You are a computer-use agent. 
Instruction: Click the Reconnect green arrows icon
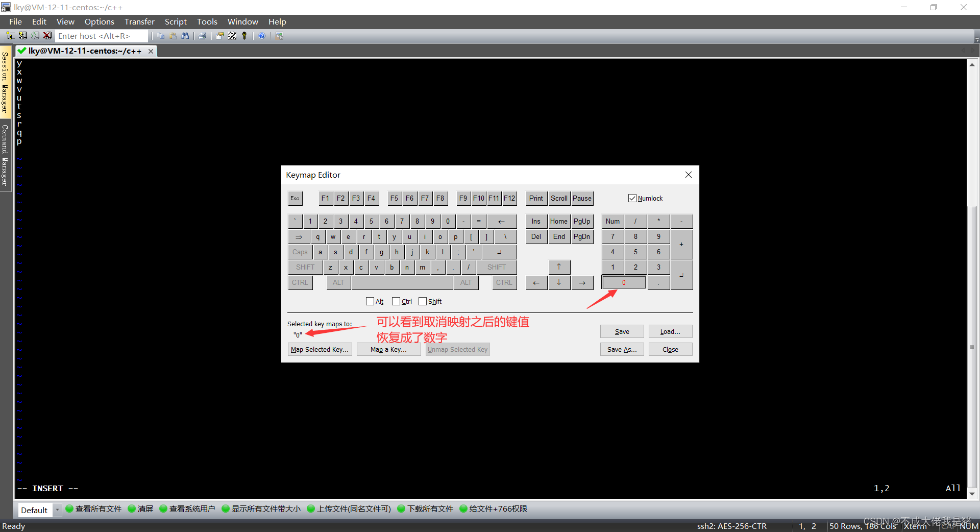35,36
